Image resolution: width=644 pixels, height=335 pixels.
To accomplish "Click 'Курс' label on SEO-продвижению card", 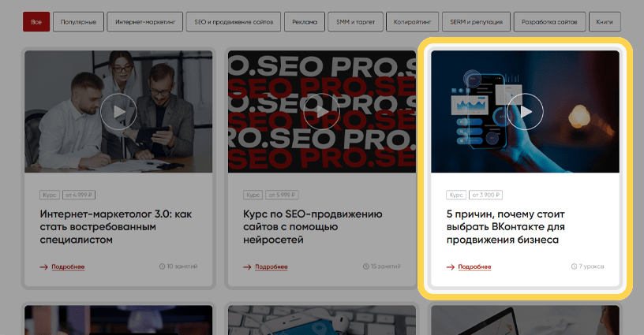I will (x=253, y=195).
